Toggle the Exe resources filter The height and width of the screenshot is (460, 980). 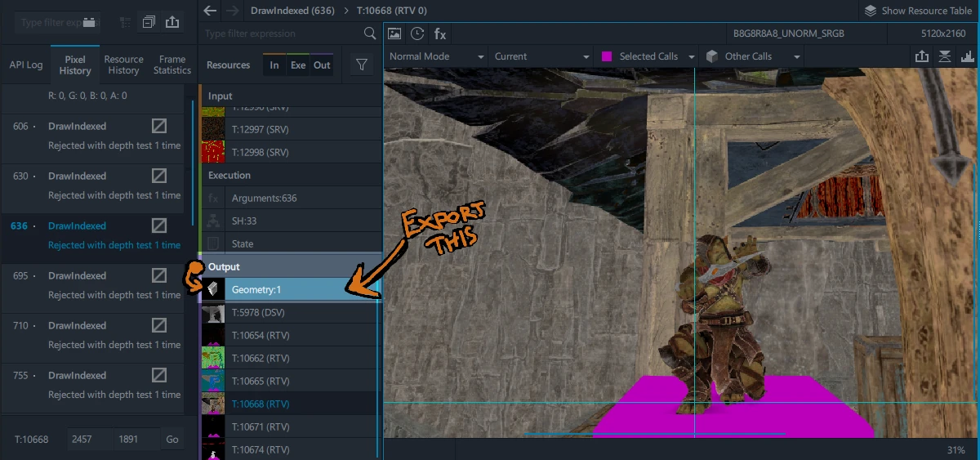298,65
